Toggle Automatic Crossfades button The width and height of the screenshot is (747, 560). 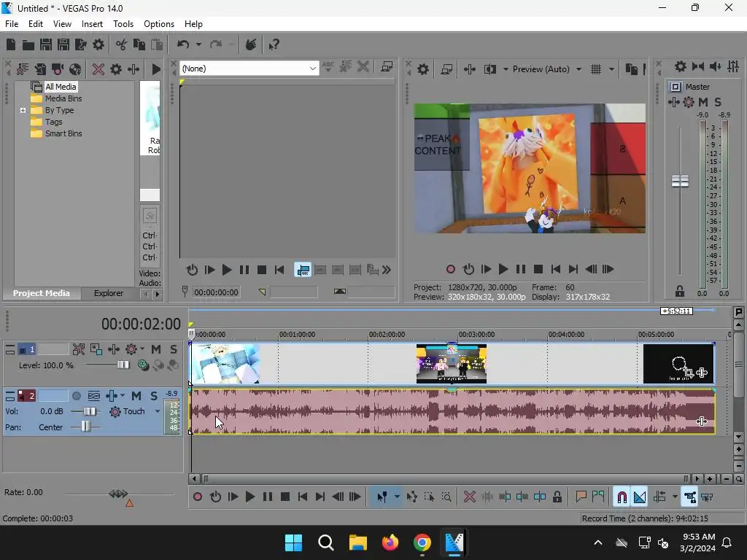coord(640,497)
